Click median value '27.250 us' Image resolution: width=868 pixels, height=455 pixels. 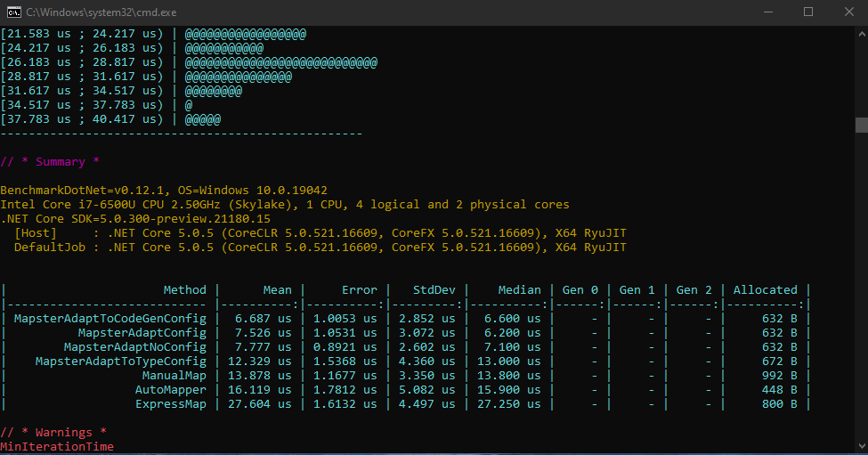[x=508, y=404]
